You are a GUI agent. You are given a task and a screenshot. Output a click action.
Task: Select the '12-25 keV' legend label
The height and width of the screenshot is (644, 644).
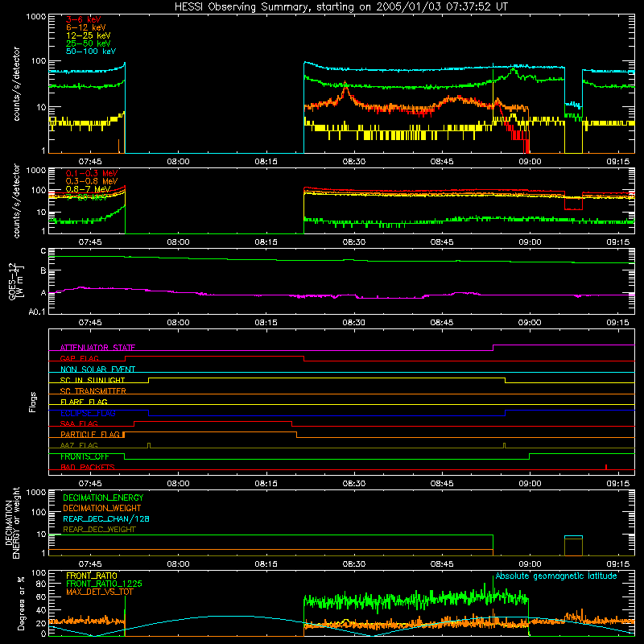coord(88,35)
